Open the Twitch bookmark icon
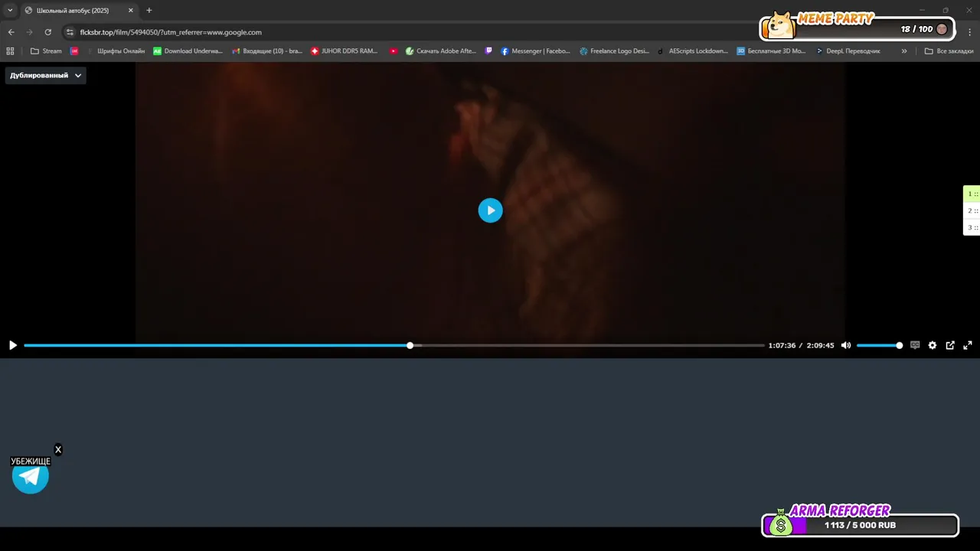 click(488, 51)
